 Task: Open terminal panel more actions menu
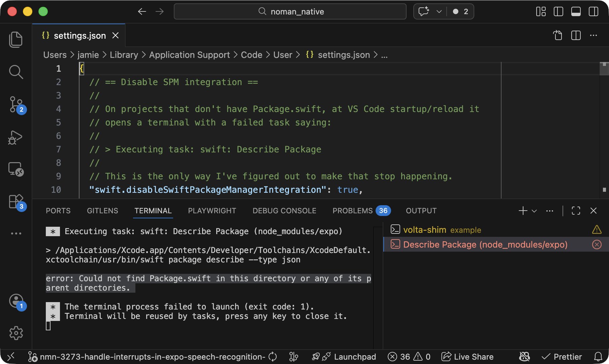(x=550, y=211)
